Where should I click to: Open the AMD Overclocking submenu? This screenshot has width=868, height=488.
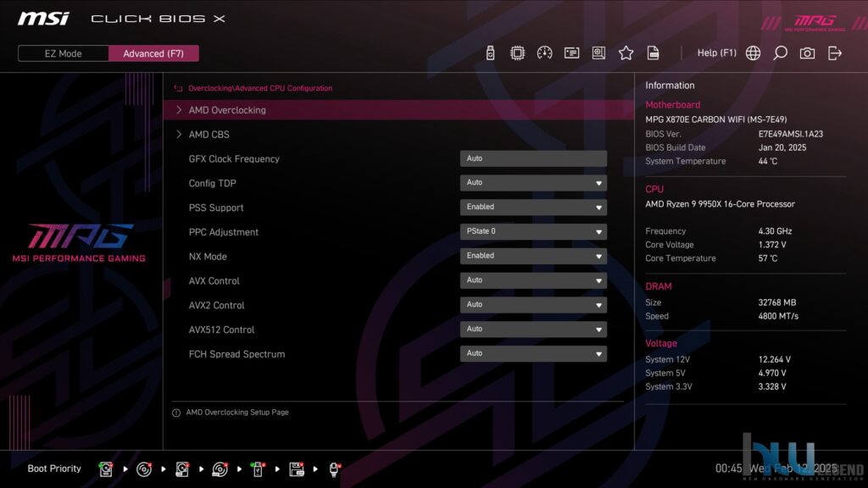tap(398, 110)
